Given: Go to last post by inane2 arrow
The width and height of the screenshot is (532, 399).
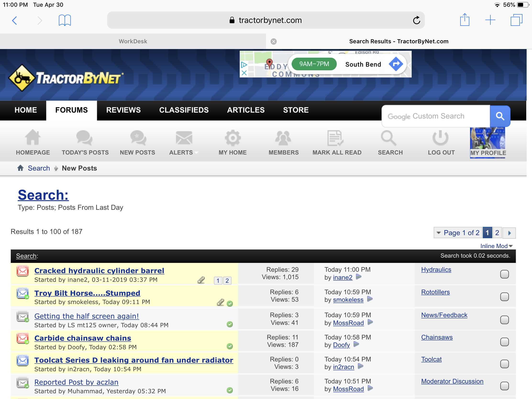Looking at the screenshot, I should point(359,277).
